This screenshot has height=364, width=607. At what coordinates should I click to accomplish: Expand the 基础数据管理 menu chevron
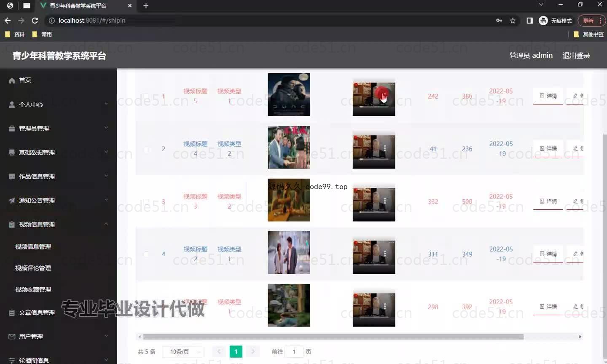tap(106, 152)
